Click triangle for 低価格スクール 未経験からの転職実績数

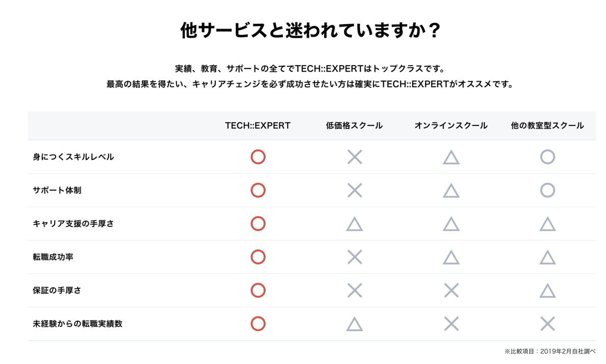[355, 324]
